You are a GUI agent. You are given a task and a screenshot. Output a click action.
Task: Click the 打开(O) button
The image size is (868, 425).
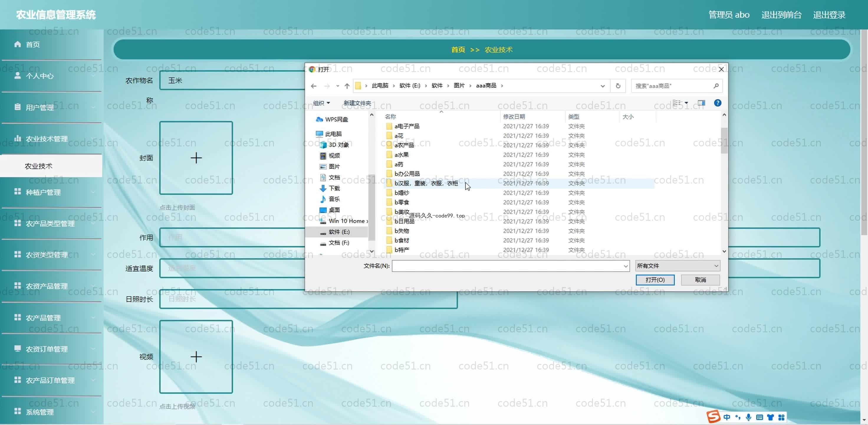[x=655, y=279]
